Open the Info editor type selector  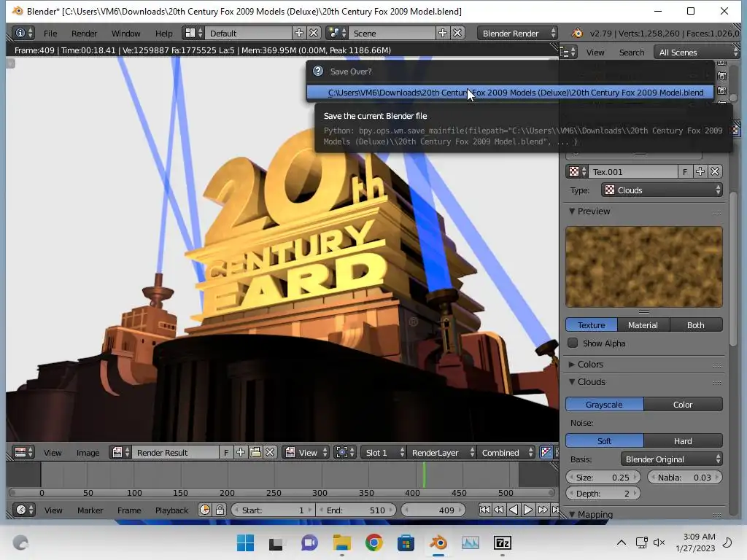[x=23, y=33]
